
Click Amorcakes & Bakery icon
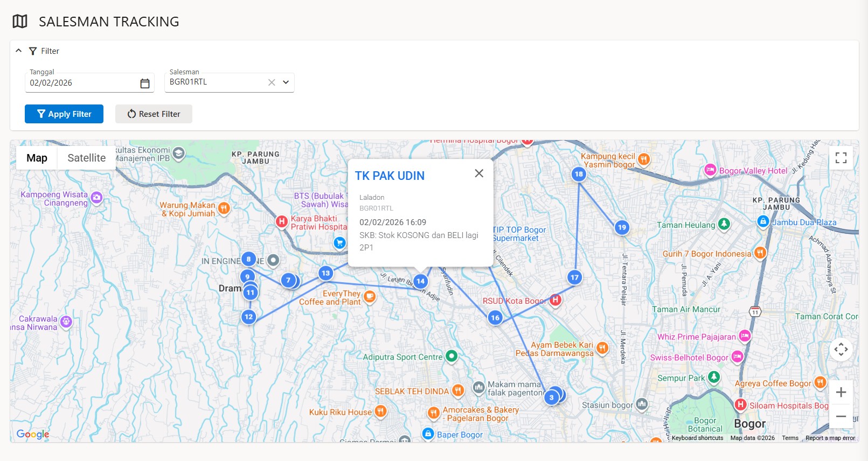[x=434, y=413]
